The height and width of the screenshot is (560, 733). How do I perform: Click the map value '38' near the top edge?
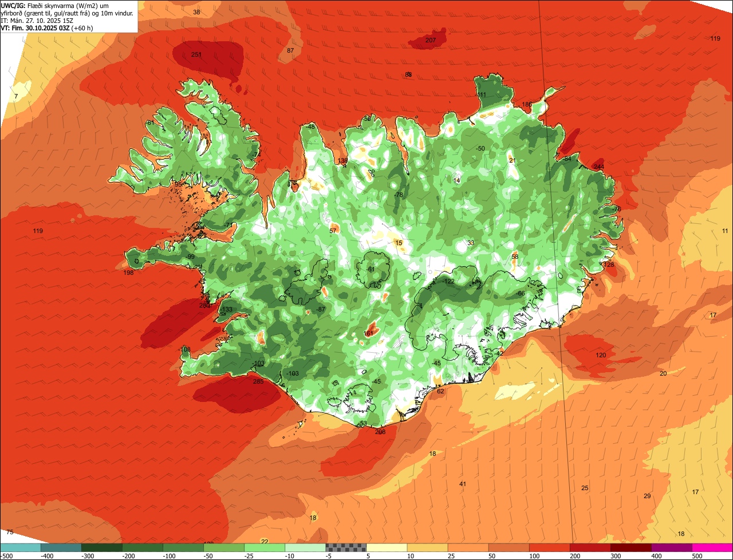tap(196, 12)
